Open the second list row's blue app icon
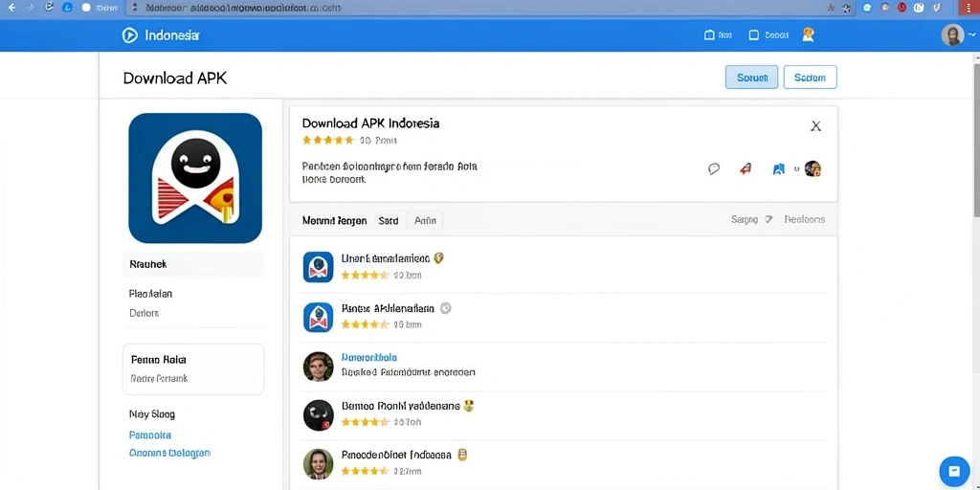Screen dimensions: 980x490 point(318,317)
